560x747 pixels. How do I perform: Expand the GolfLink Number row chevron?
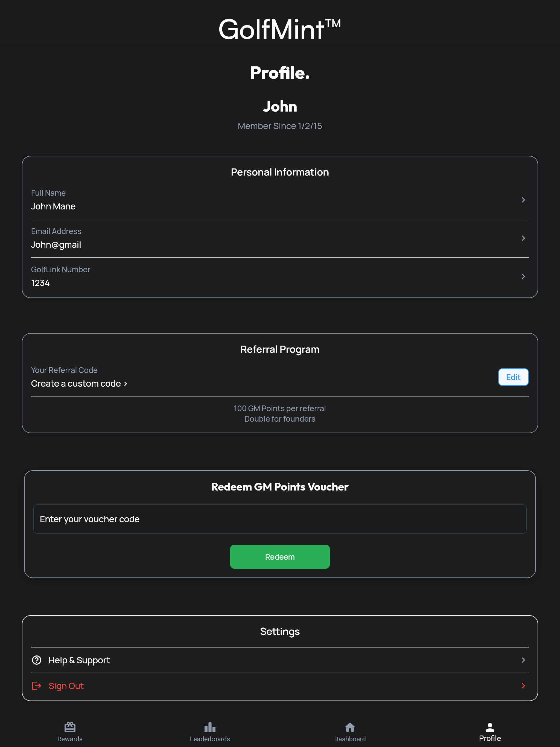pyautogui.click(x=523, y=276)
